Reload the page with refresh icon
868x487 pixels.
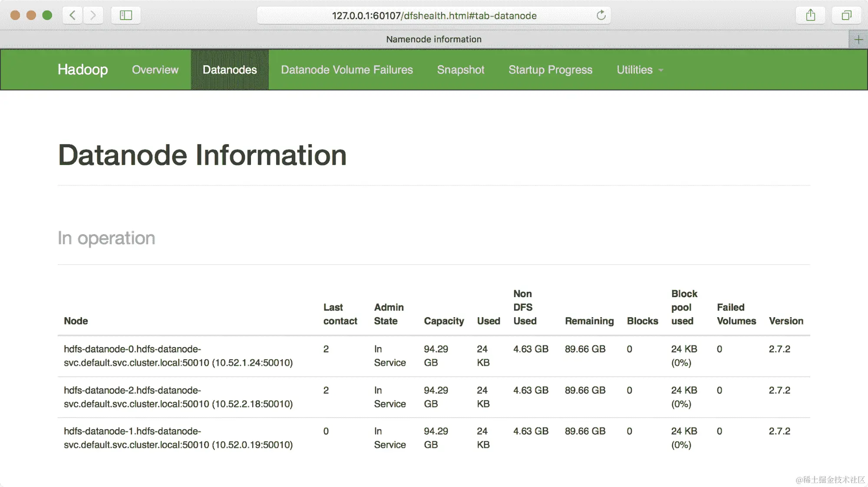(601, 15)
